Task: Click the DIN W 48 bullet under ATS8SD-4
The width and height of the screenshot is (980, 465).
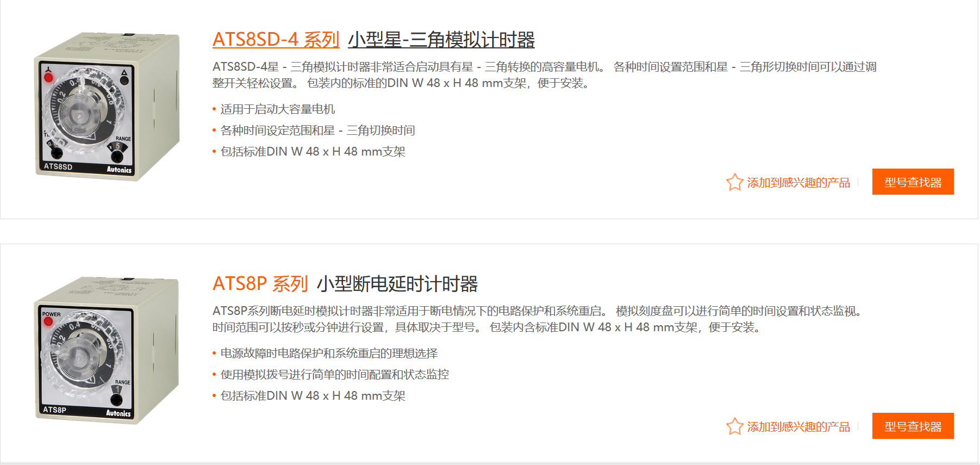Action: [313, 152]
